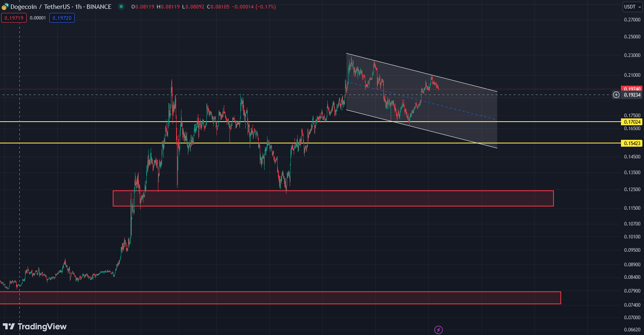The width and height of the screenshot is (644, 335).
Task: Click the purple lightning bolt icon
Action: [438, 330]
